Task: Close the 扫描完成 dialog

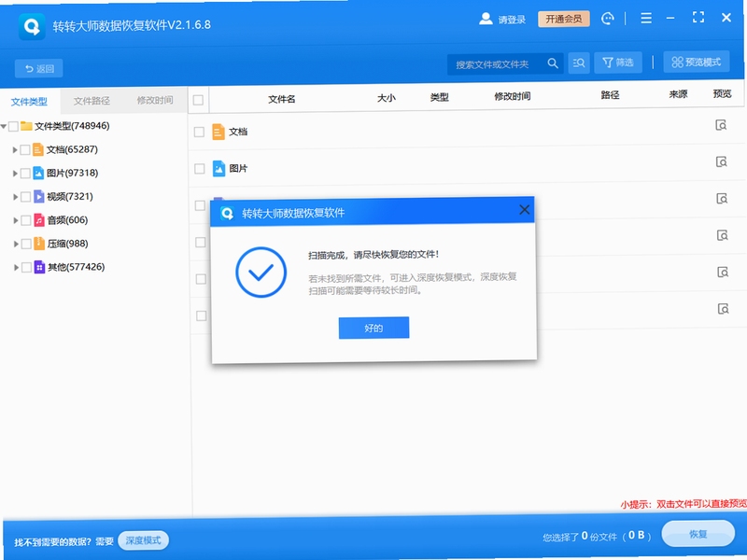Action: point(525,209)
